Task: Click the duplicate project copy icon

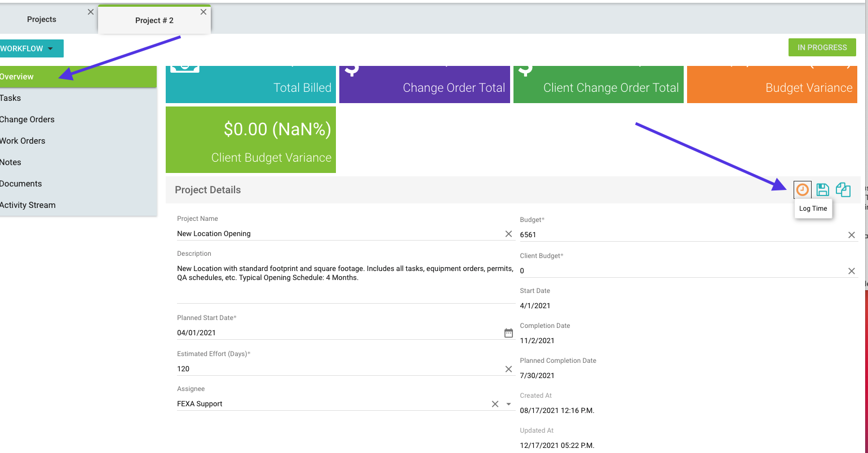Action: (843, 190)
